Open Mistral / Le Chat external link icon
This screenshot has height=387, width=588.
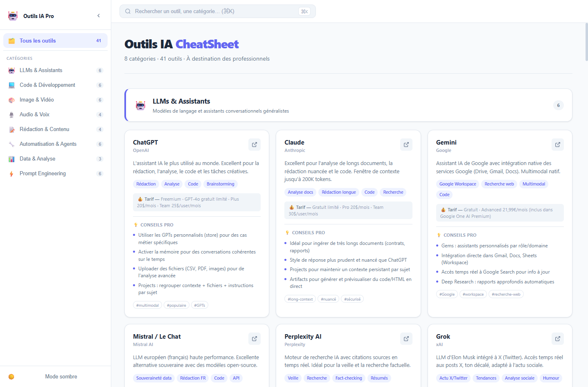pyautogui.click(x=255, y=339)
